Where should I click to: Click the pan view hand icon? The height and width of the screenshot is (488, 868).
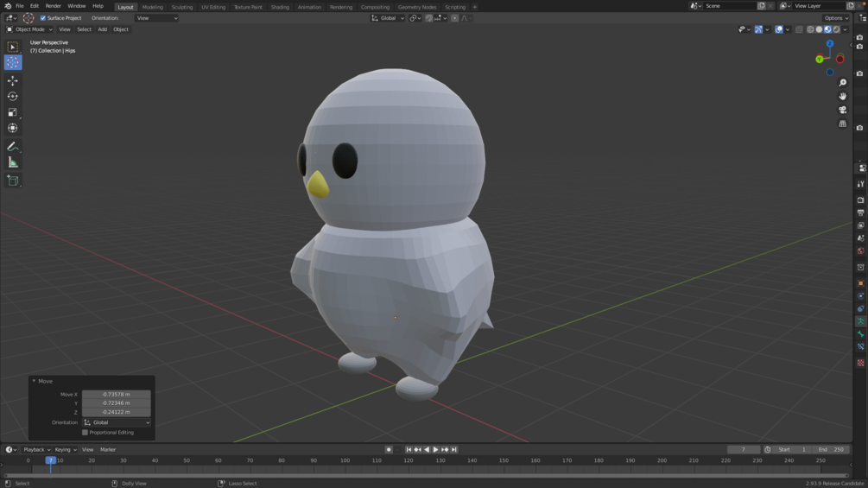coord(843,96)
